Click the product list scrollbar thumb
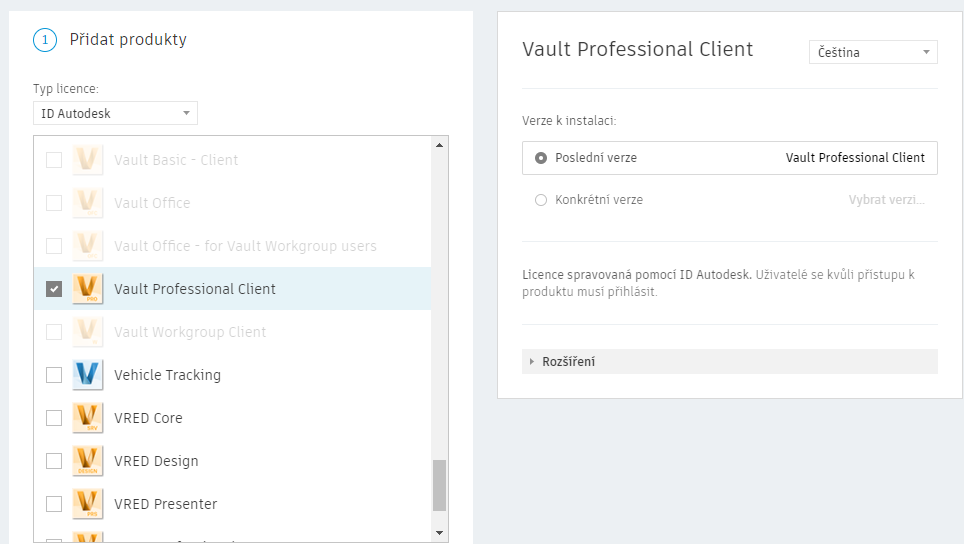This screenshot has height=544, width=964. click(439, 485)
